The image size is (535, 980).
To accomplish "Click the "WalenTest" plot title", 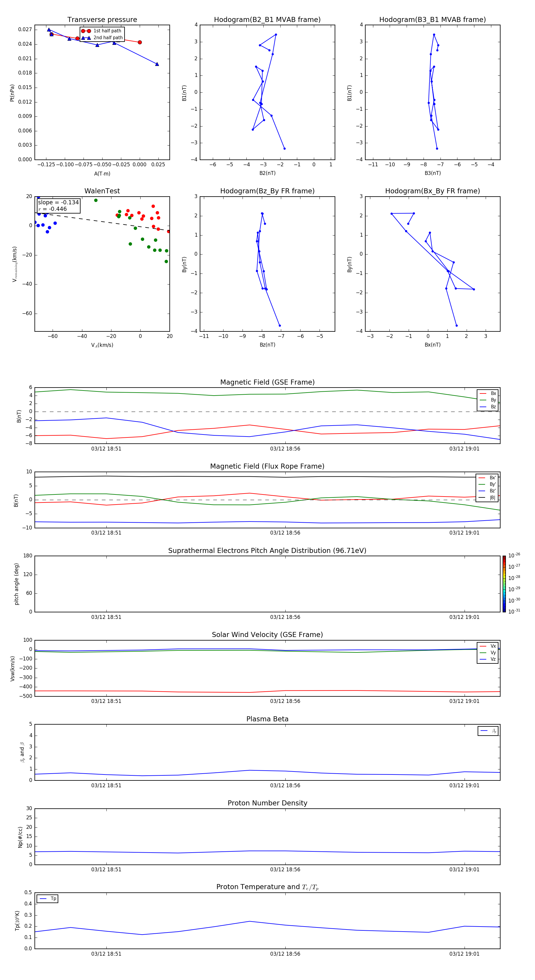I will coord(102,191).
